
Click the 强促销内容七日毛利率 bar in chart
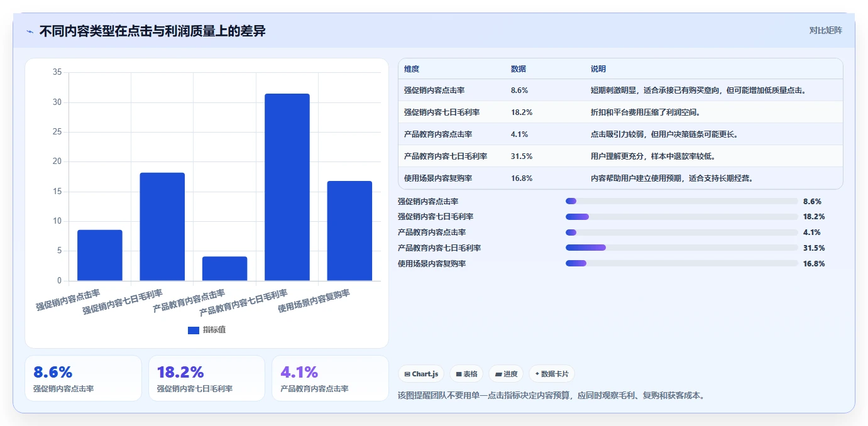tap(162, 227)
